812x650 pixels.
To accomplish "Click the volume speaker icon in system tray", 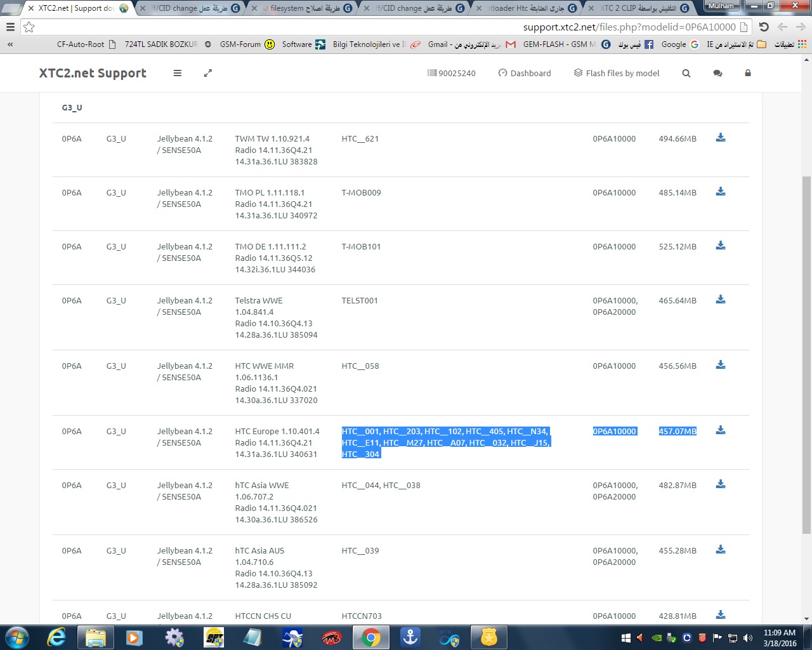I will coord(748,638).
